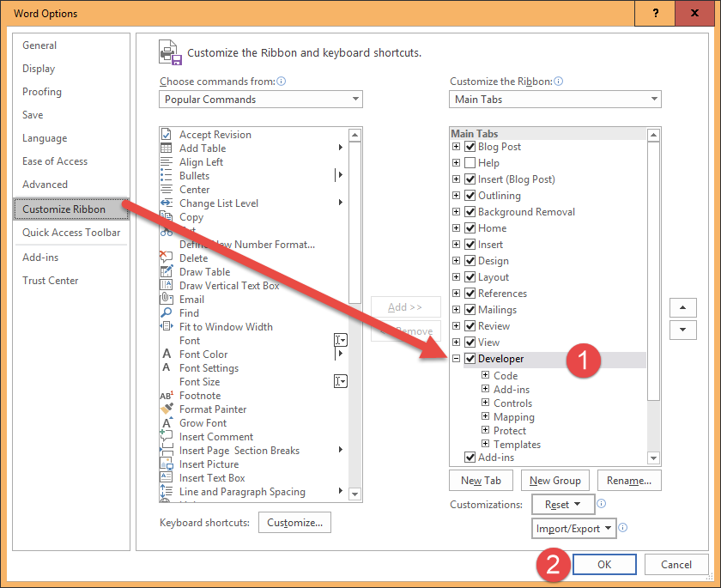This screenshot has width=721, height=588.
Task: Uncheck the Home tab checkbox
Action: point(470,228)
